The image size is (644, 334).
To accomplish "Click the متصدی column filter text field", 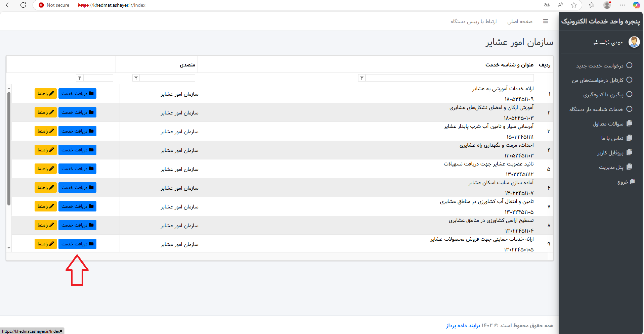I will pyautogui.click(x=167, y=78).
